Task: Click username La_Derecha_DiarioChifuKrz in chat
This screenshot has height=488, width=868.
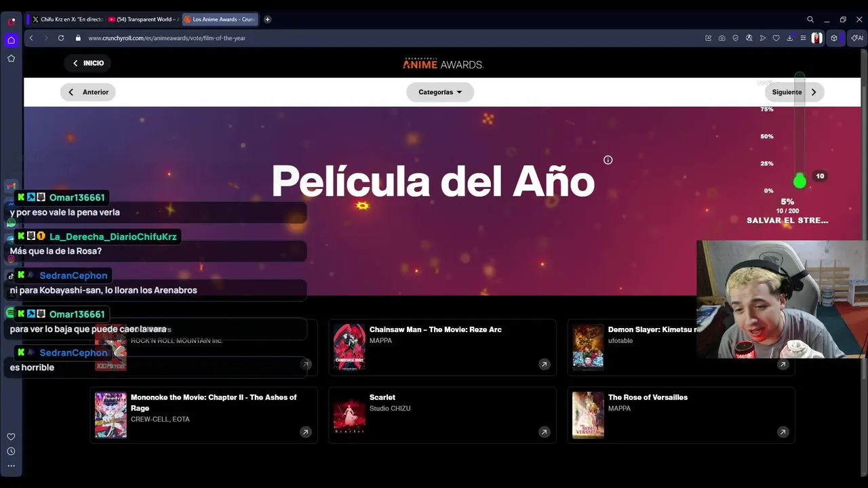Action: tap(113, 237)
